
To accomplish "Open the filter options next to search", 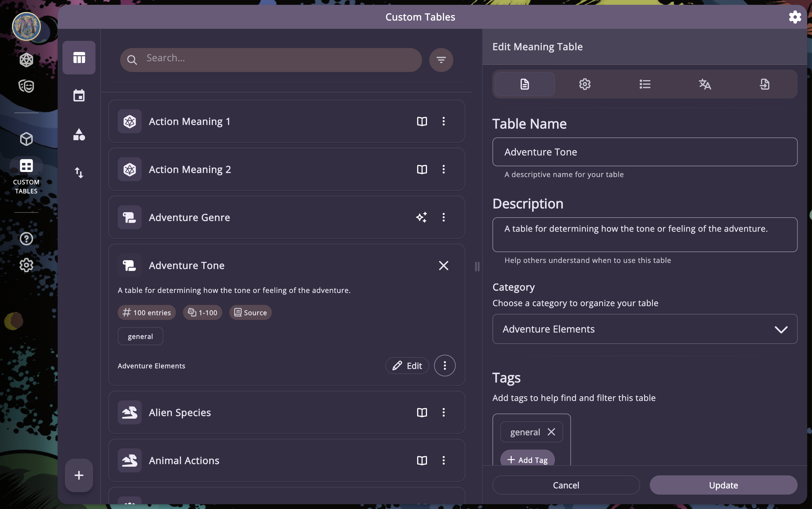I will coord(441,60).
